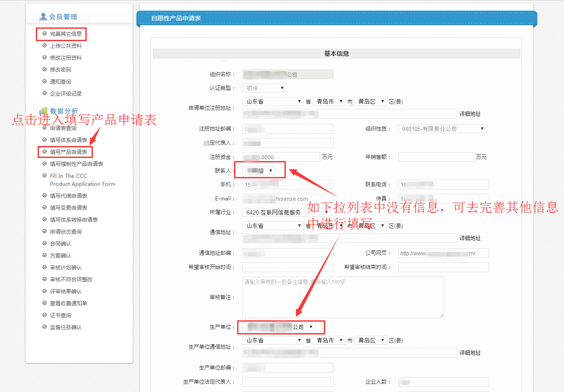This screenshot has height=392, width=564.
Task: Click check icon beside 监督任务确认
Action: click(44, 327)
